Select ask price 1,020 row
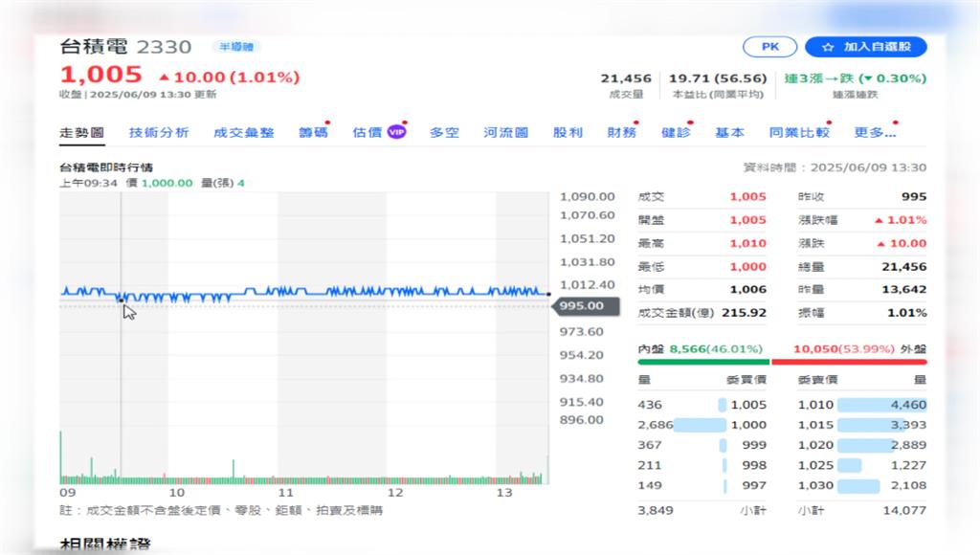 click(x=862, y=445)
